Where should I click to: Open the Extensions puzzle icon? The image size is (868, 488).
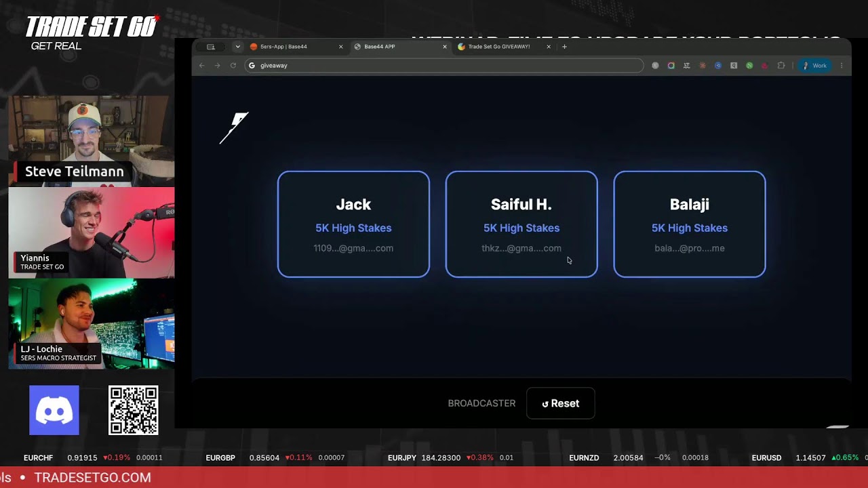point(781,66)
